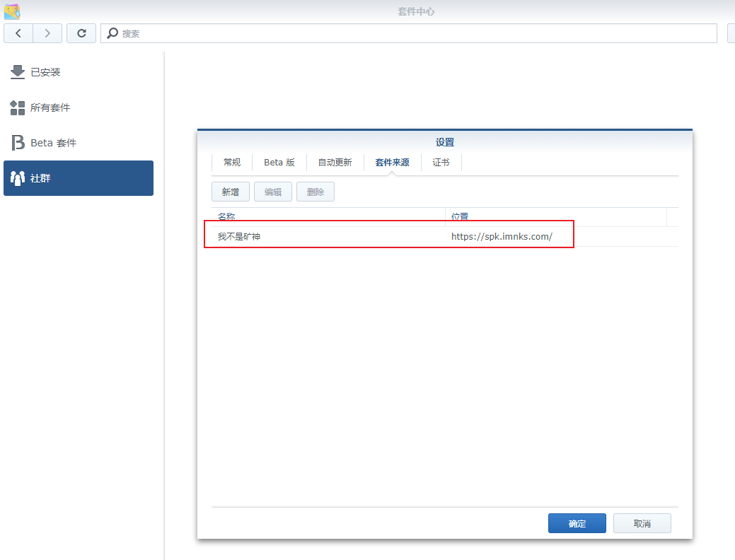
Task: Open the 证书 certificate tab
Action: click(x=441, y=163)
